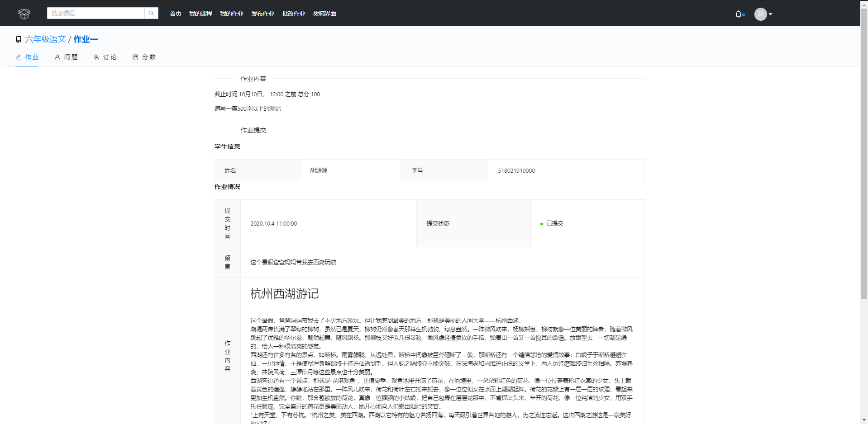Open 教师界面 menu item
Screen dimensions: 868x424
[x=324, y=14]
